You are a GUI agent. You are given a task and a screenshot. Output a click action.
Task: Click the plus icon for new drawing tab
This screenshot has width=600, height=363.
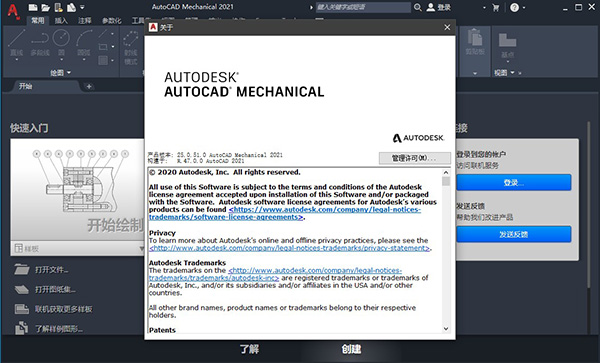89,86
